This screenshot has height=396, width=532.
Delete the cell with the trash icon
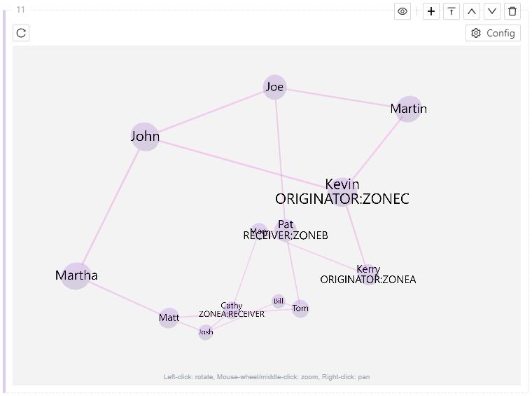click(x=512, y=11)
